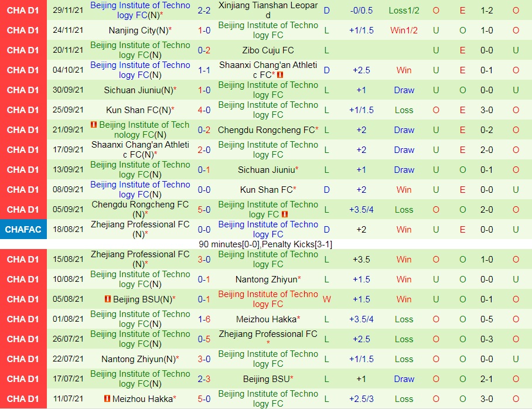Click the D result letter on 04/10/21
Screen dimensions: 532x409
[327, 70]
